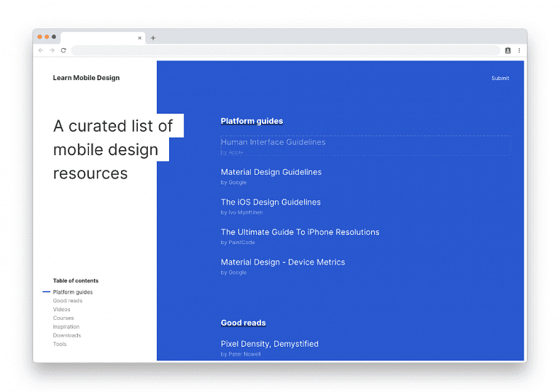
Task: Reload the page with the refresh icon
Action: point(63,50)
